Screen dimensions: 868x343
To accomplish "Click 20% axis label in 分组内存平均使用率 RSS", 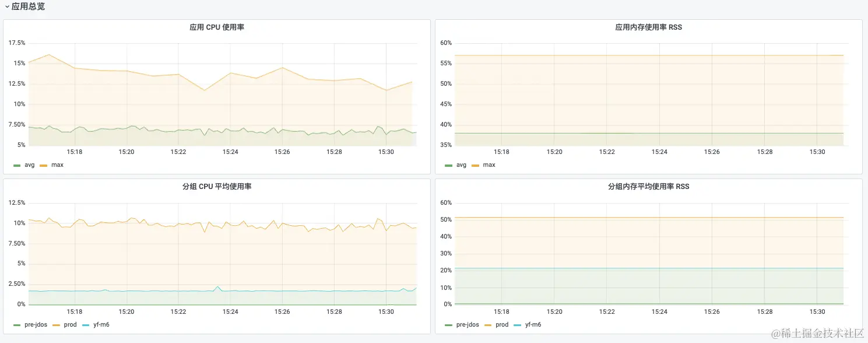I will point(446,271).
